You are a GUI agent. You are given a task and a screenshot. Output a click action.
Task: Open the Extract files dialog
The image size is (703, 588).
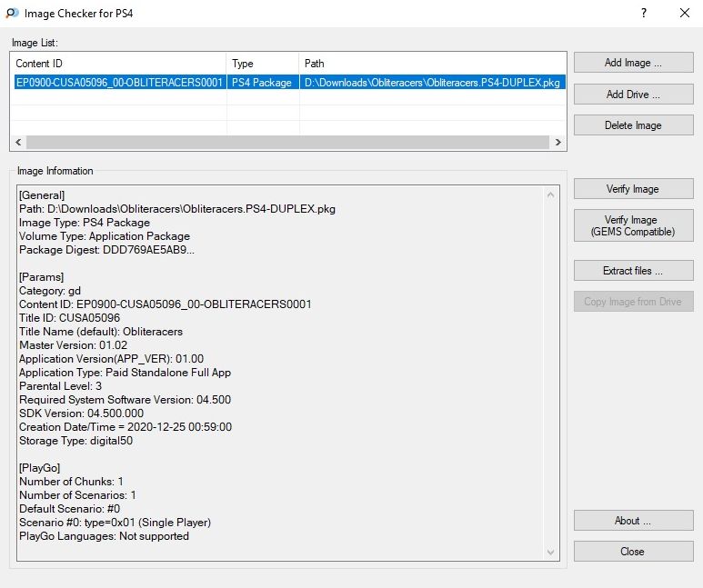(x=634, y=271)
